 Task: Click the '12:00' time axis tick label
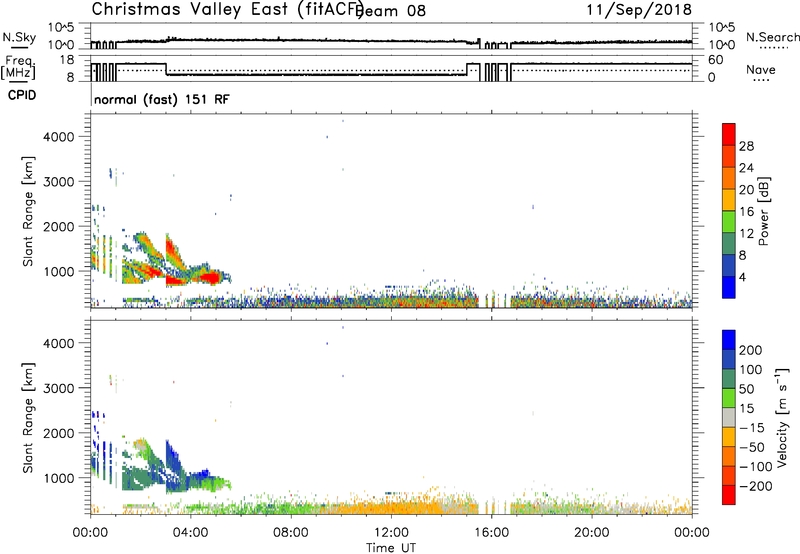click(x=391, y=533)
